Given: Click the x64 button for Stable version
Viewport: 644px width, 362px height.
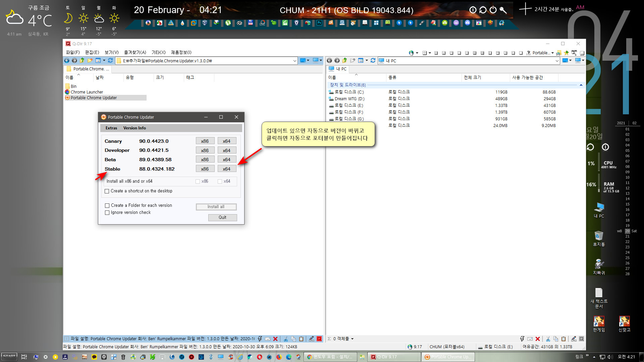Looking at the screenshot, I should (x=226, y=169).
